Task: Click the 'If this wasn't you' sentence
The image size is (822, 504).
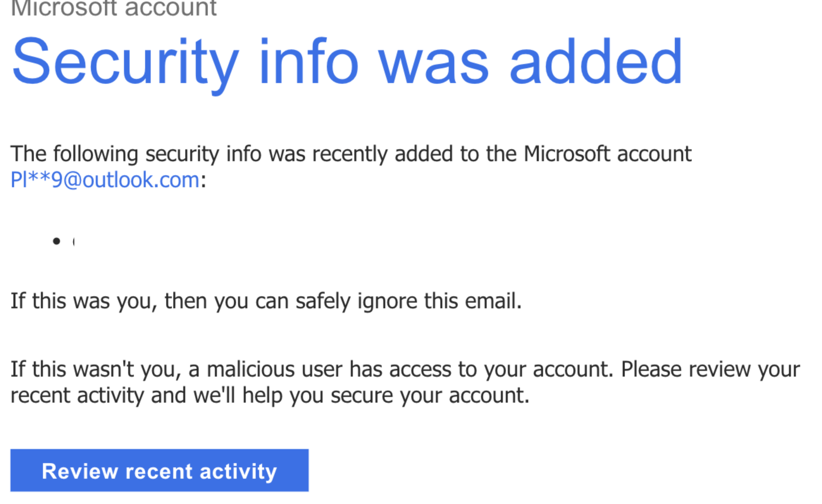Action: click(405, 382)
